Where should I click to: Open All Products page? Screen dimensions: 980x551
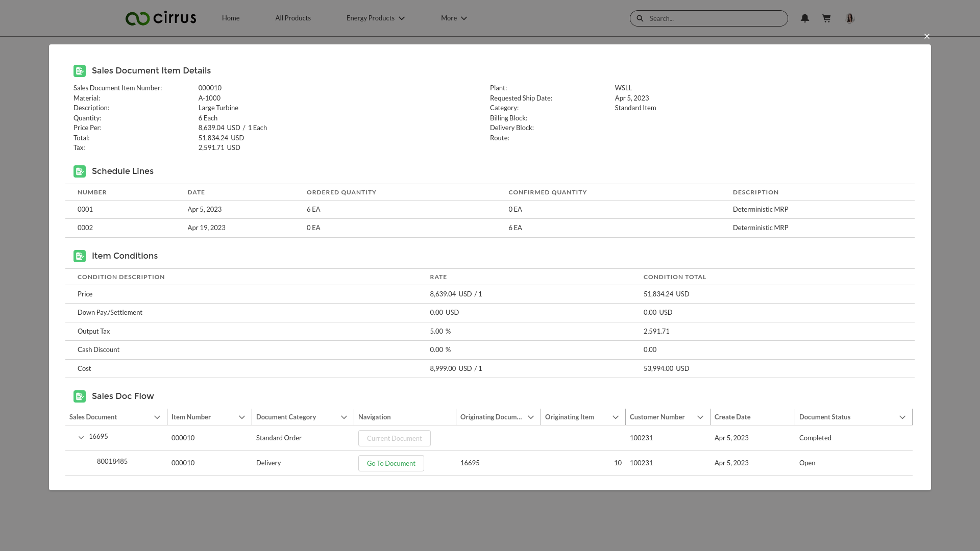[x=293, y=18]
